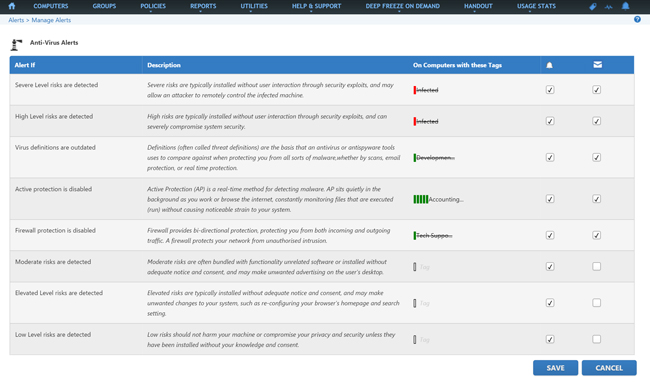
Task: Click the Tag field in Moderate risks row
Action: pos(422,267)
